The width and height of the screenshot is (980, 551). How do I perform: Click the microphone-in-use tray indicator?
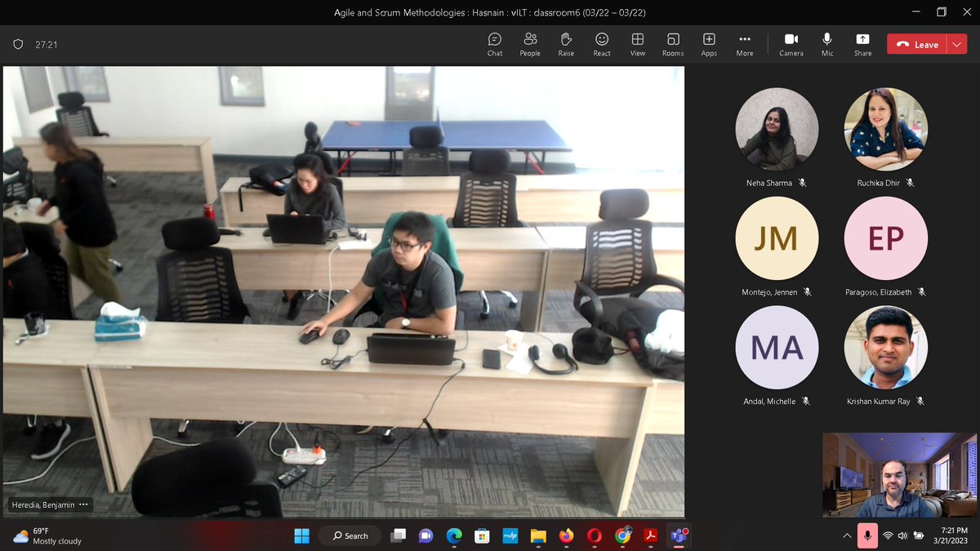click(x=867, y=535)
